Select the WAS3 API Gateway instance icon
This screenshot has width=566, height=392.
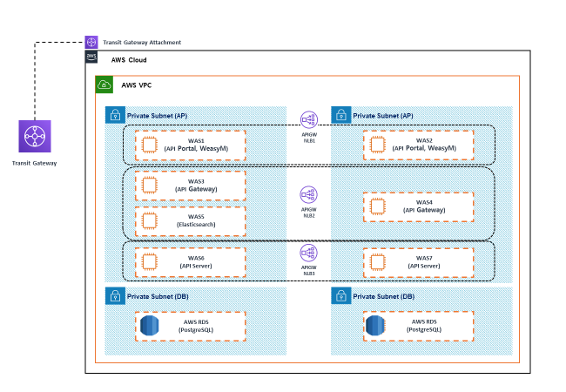click(148, 186)
